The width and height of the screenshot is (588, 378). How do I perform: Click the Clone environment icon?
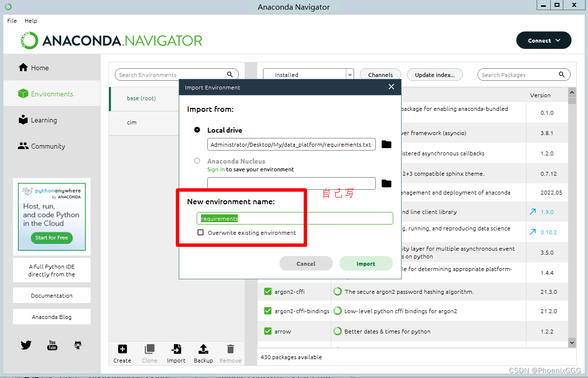[x=150, y=349]
